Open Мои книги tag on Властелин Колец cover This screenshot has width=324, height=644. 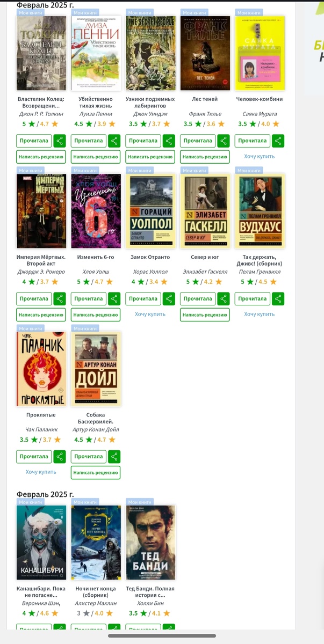coord(31,12)
